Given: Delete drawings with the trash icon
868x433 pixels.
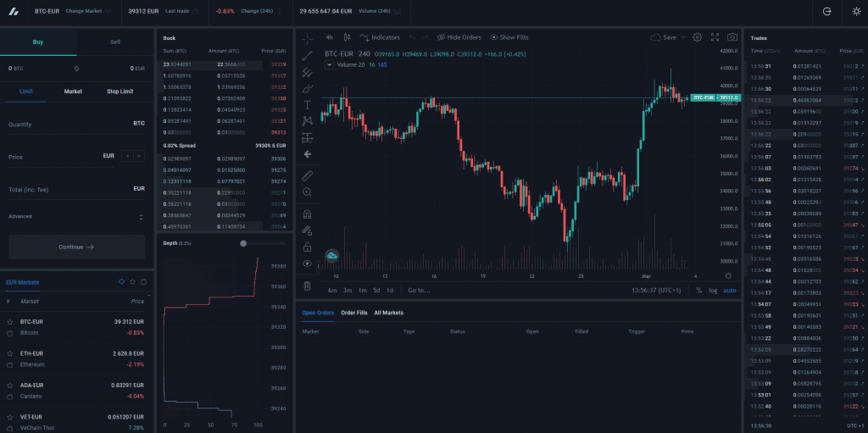Looking at the screenshot, I should [307, 286].
